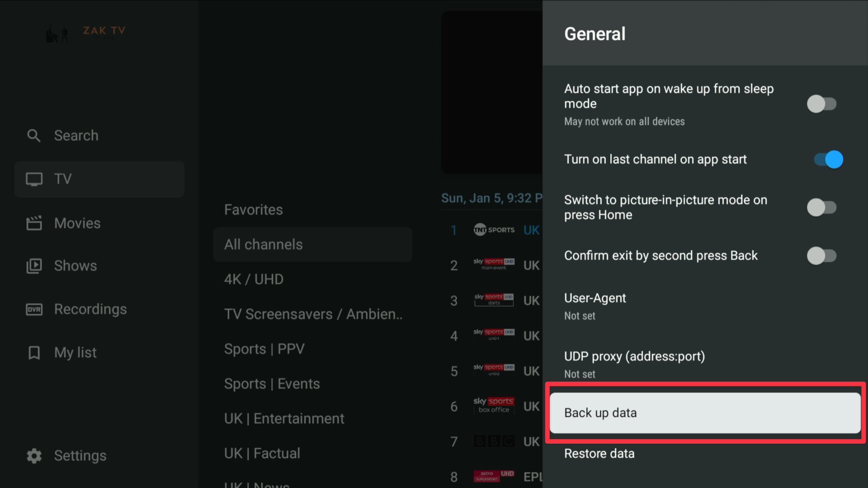Toggle picture-in-picture mode on Home
The image size is (868, 488).
tap(821, 207)
